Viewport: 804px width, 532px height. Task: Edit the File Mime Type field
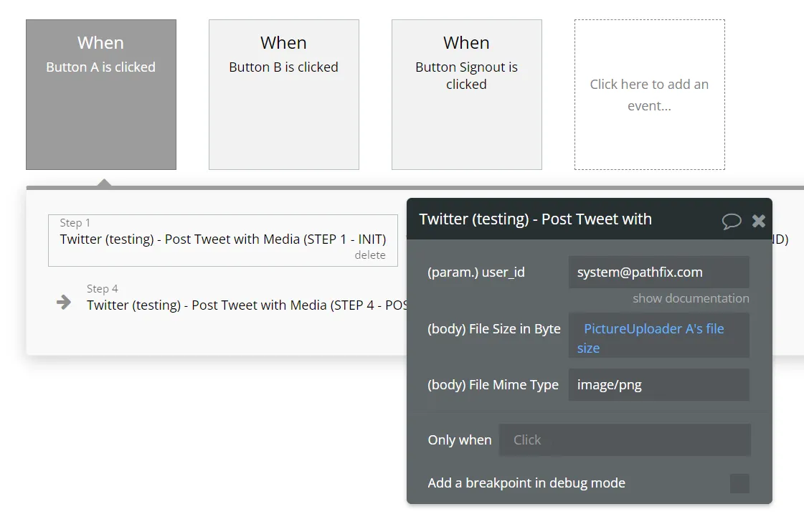[658, 385]
